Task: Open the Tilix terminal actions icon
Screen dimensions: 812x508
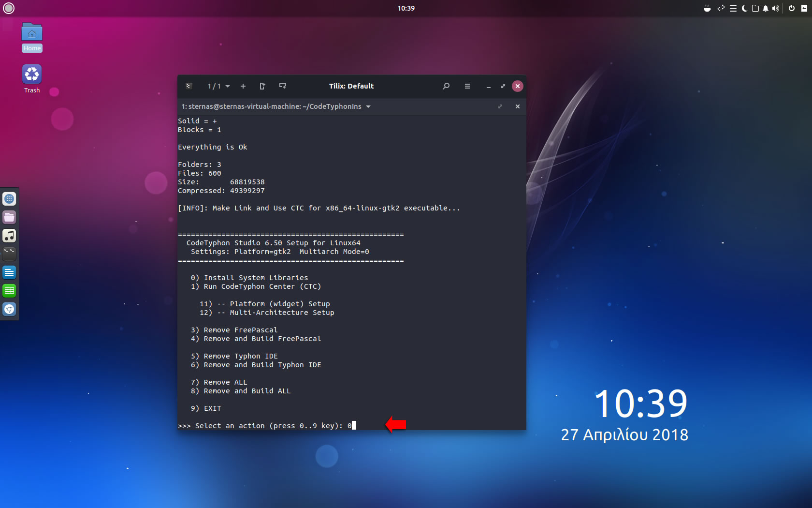Action: (189, 86)
